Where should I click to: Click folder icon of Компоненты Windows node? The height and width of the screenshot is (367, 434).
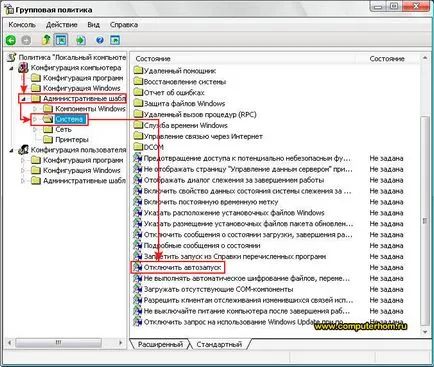[48, 109]
